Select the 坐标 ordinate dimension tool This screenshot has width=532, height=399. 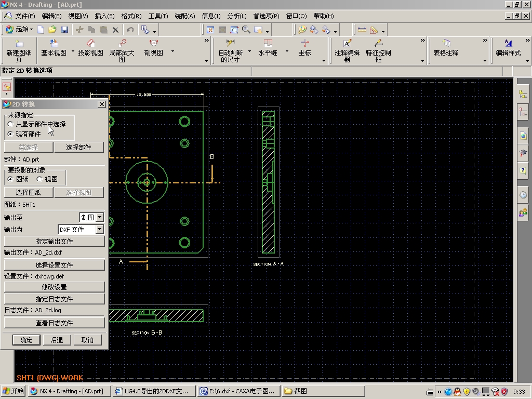(304, 44)
